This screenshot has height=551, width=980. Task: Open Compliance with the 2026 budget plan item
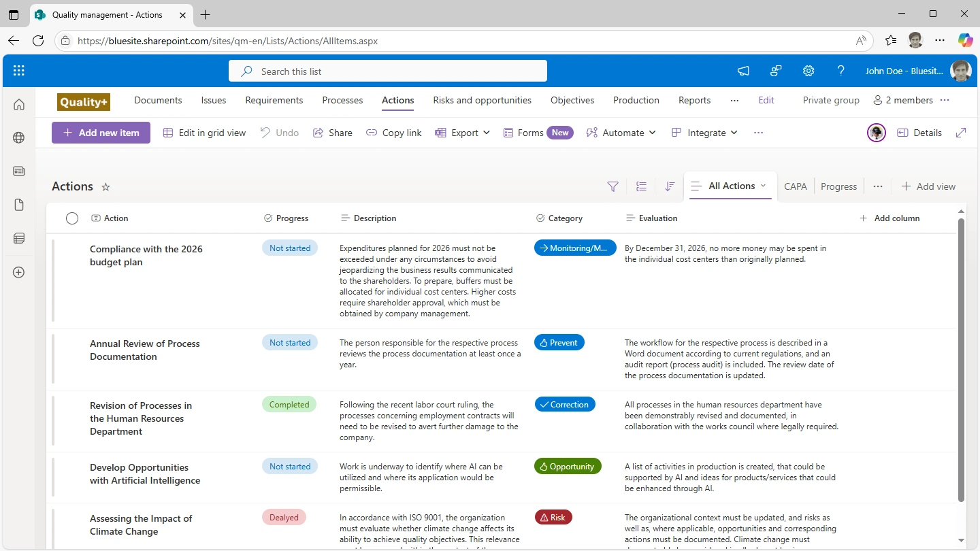tap(146, 256)
